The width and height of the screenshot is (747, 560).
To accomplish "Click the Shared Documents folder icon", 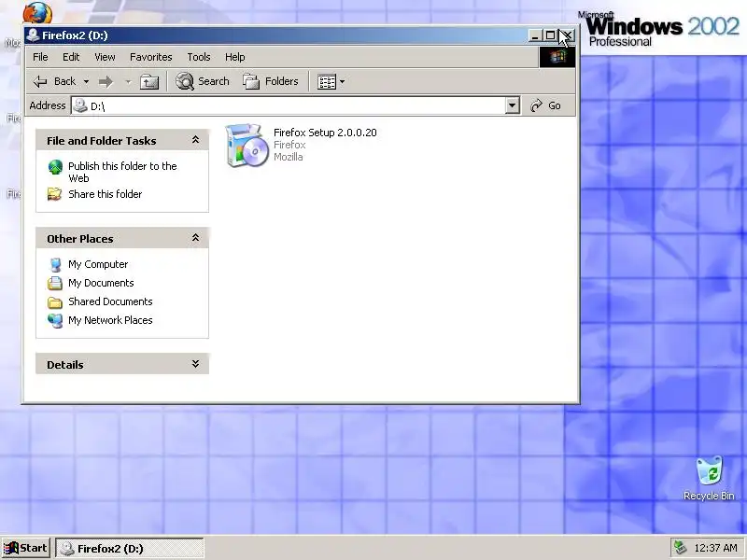I will point(55,302).
